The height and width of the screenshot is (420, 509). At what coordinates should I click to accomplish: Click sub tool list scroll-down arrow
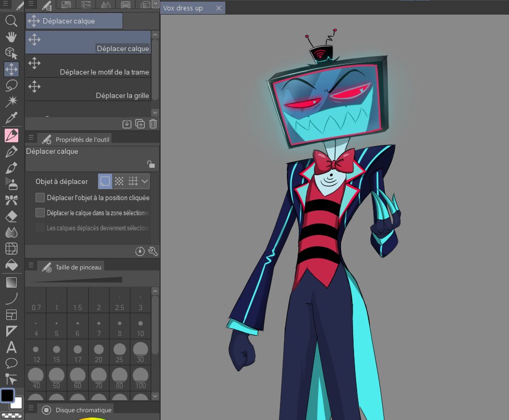pyautogui.click(x=155, y=113)
